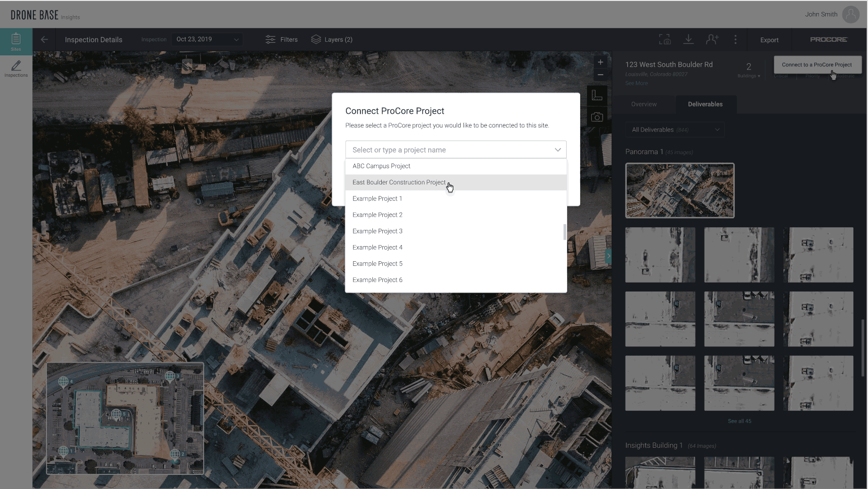The width and height of the screenshot is (868, 489).
Task: Click globe marker 2 on minimap
Action: tap(175, 455)
